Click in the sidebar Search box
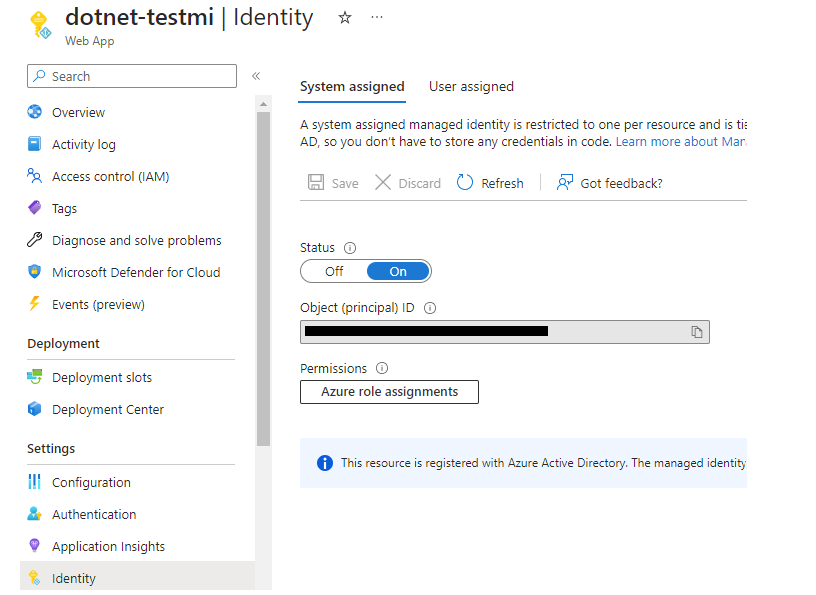 130,75
